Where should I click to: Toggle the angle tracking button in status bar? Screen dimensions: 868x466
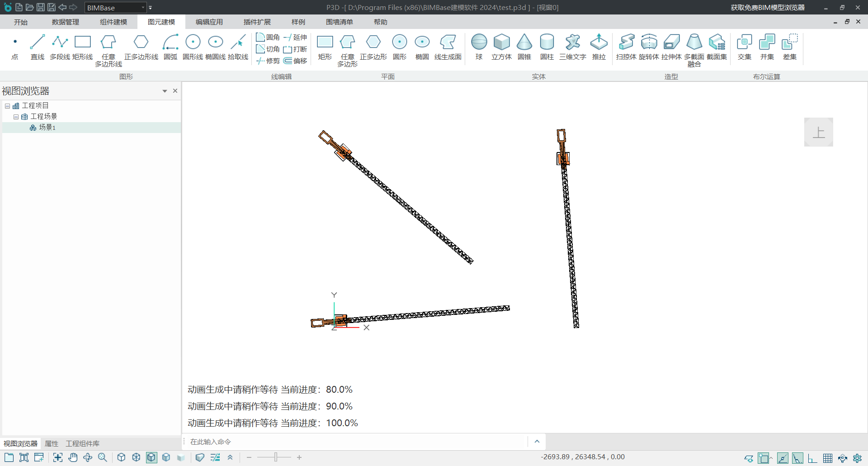pos(797,458)
